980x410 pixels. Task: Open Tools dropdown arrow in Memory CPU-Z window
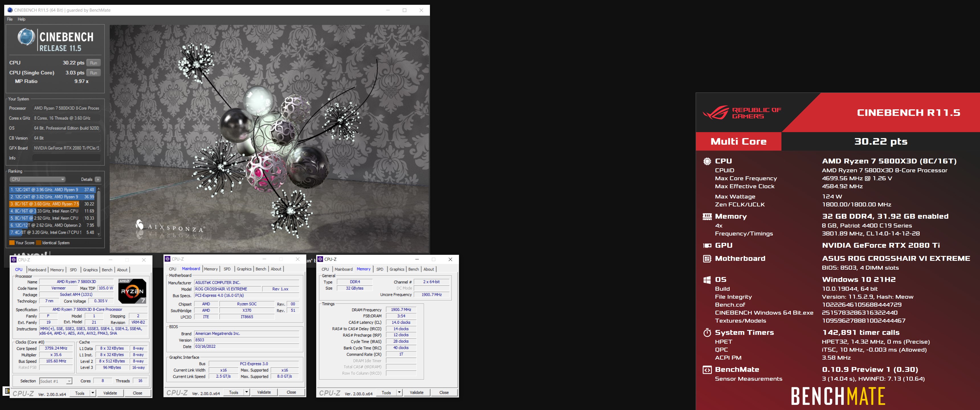click(x=399, y=393)
